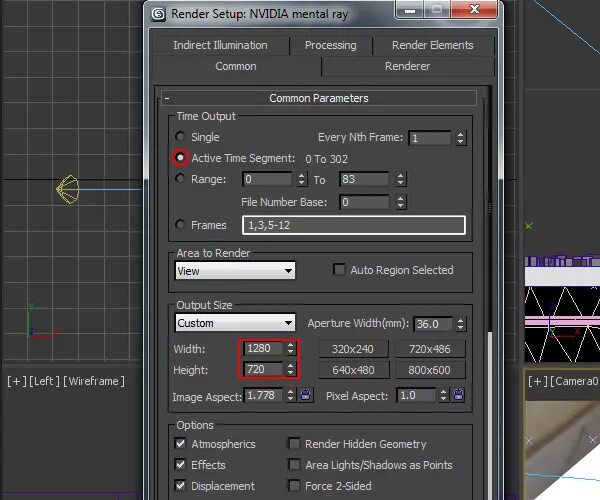Click the File Number Base field
600x500 pixels.
coord(364,202)
